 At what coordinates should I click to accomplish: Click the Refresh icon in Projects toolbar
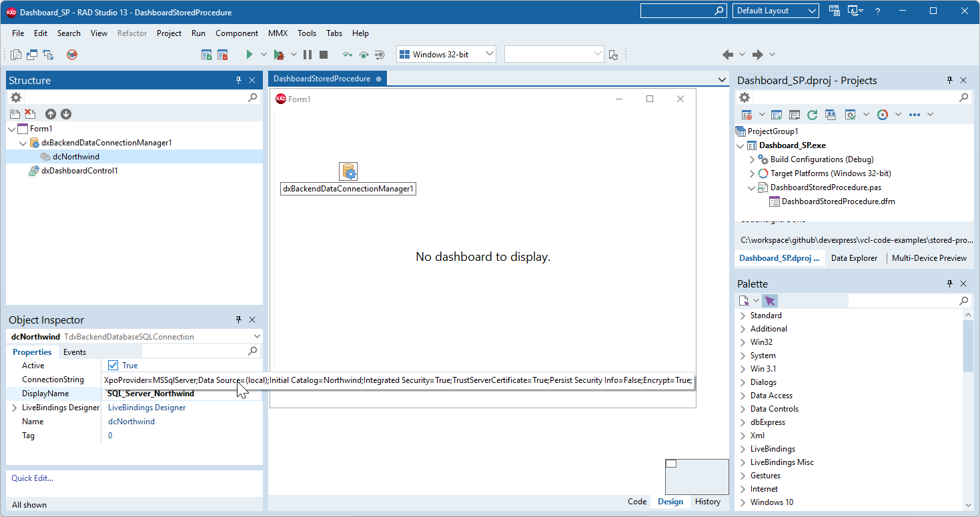coord(812,115)
